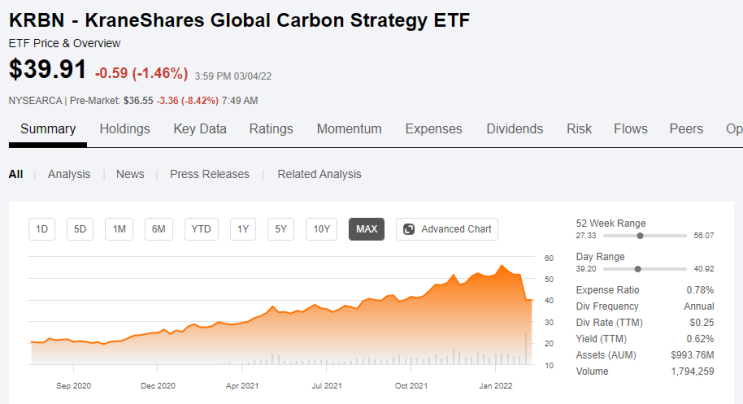Open the Peers tab
Viewport: 743px width, 404px height.
point(686,129)
